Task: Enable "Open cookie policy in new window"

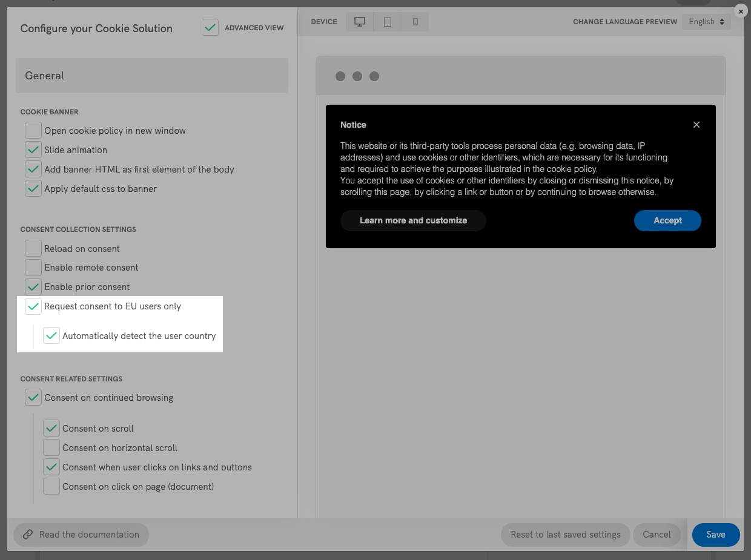Action: (x=33, y=130)
